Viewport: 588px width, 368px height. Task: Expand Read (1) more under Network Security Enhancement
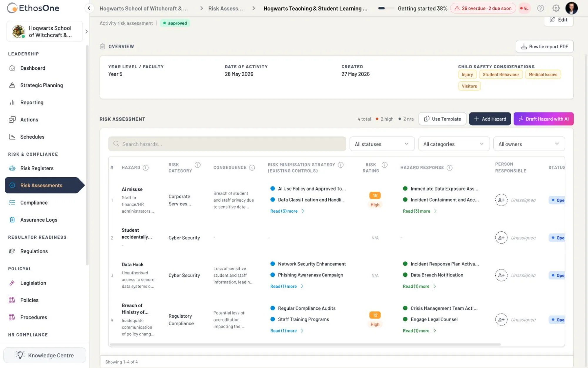point(287,286)
